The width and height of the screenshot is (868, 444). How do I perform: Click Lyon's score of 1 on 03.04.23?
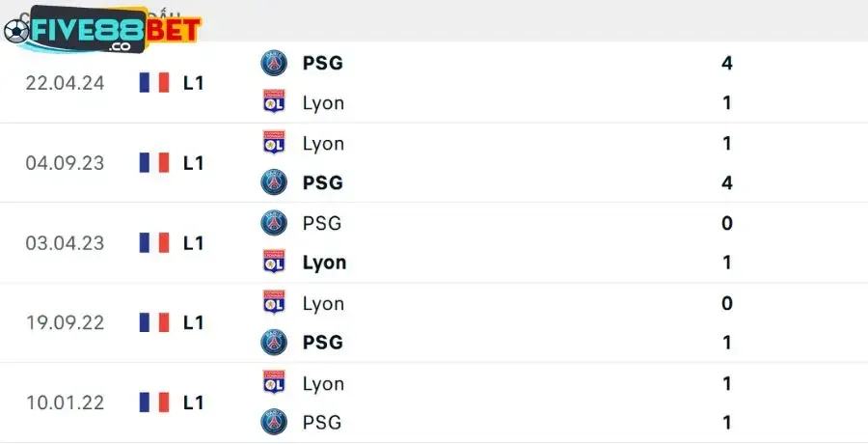[727, 263]
